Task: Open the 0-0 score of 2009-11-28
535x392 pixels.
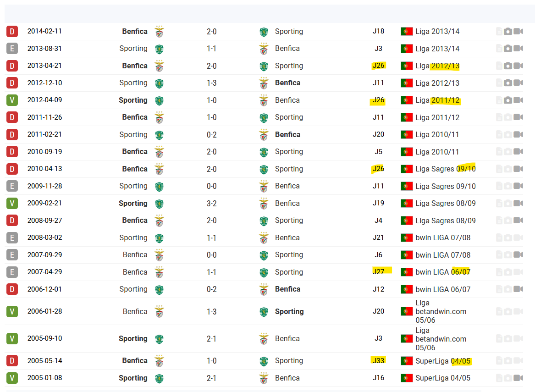Action: click(x=211, y=186)
